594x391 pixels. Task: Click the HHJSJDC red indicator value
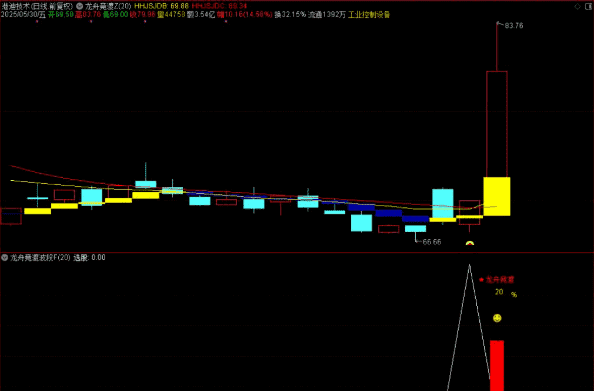tap(219, 6)
